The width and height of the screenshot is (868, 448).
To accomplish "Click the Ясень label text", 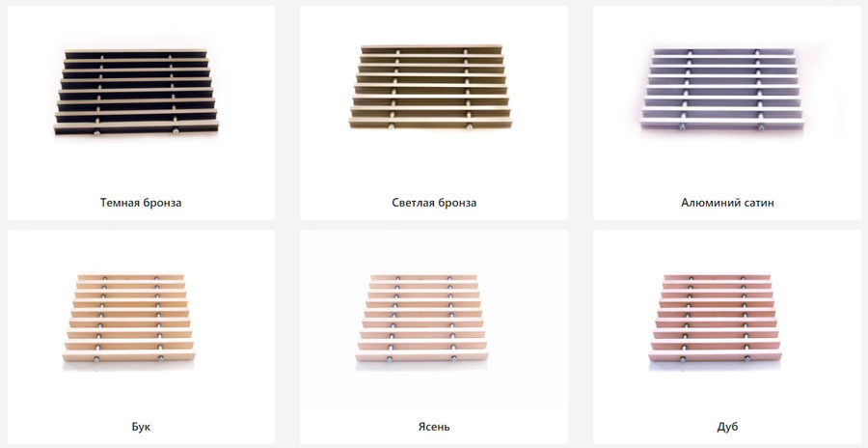I will pyautogui.click(x=434, y=427).
